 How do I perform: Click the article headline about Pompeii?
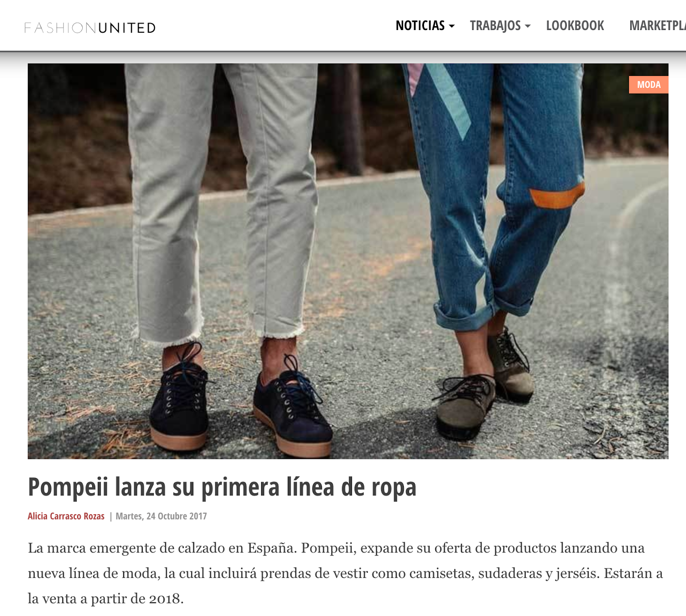tap(222, 487)
